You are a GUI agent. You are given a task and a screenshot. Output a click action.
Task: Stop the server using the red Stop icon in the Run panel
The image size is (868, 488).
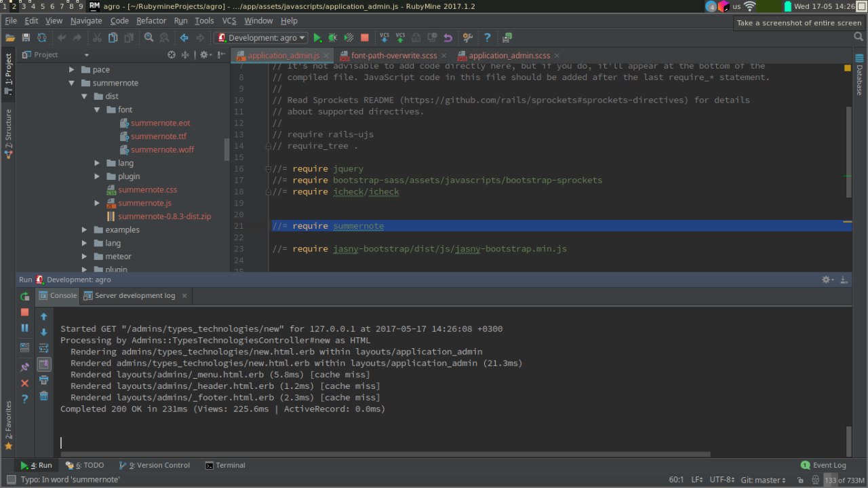(24, 312)
